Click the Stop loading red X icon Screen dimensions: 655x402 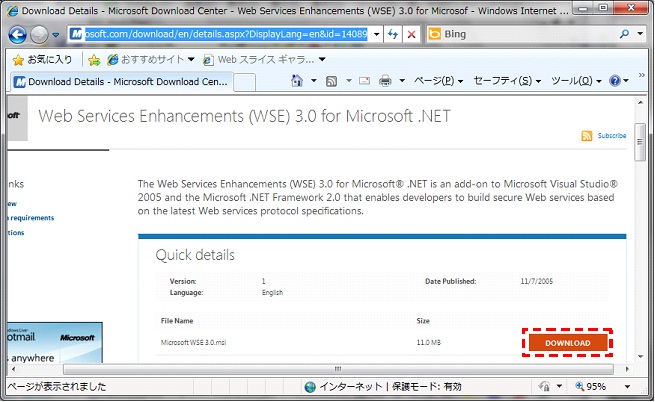(412, 34)
